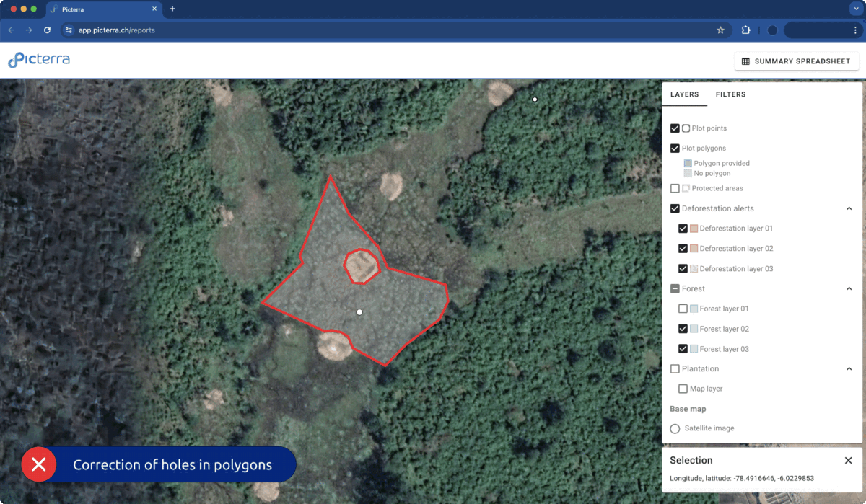The image size is (866, 504).
Task: Enable the Plantation group checkbox
Action: [x=675, y=368]
